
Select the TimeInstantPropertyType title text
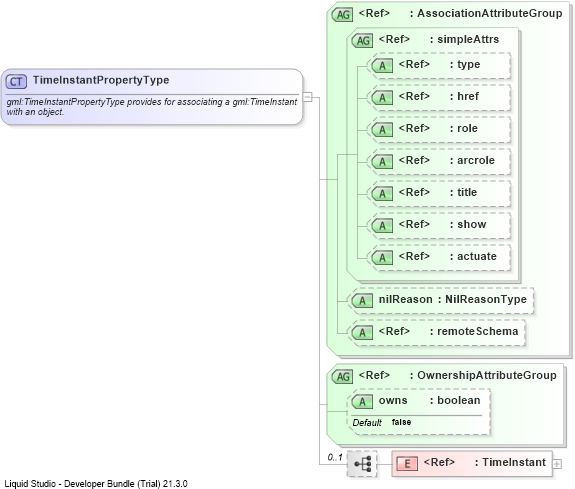101,80
